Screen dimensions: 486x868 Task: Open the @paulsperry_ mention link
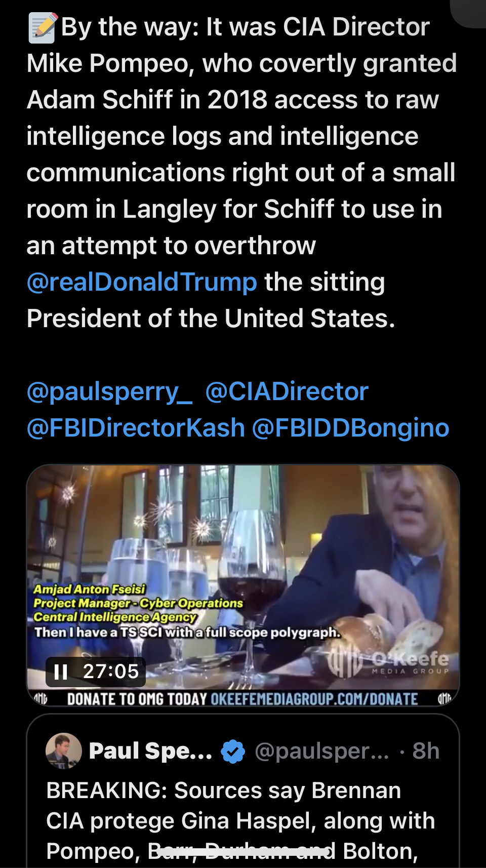109,392
